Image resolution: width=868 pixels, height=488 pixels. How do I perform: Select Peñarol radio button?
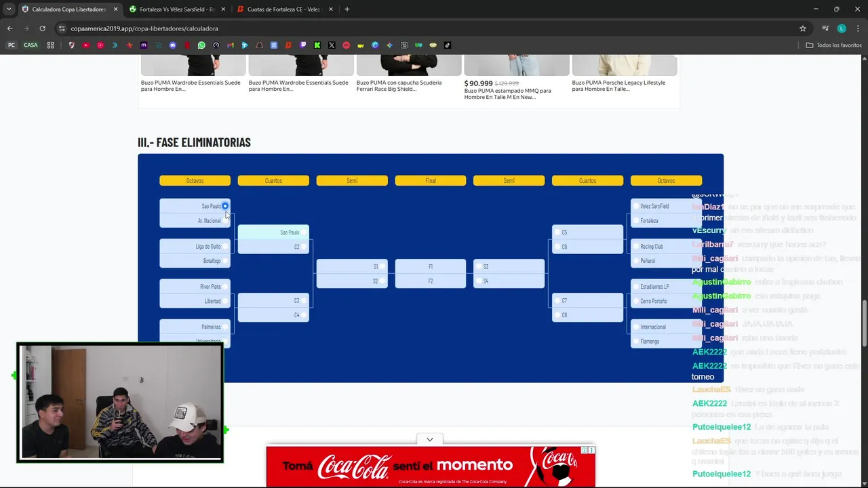(x=635, y=261)
